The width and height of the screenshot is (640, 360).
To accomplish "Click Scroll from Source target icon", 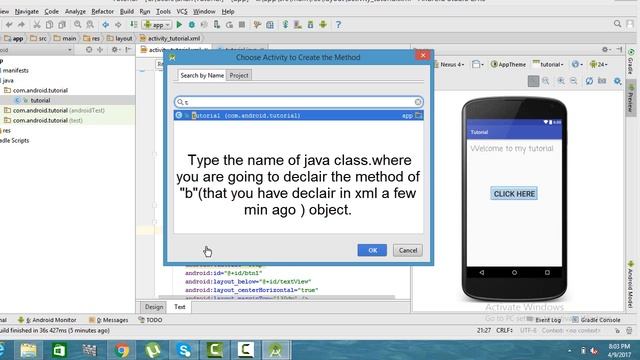I will point(89,50).
